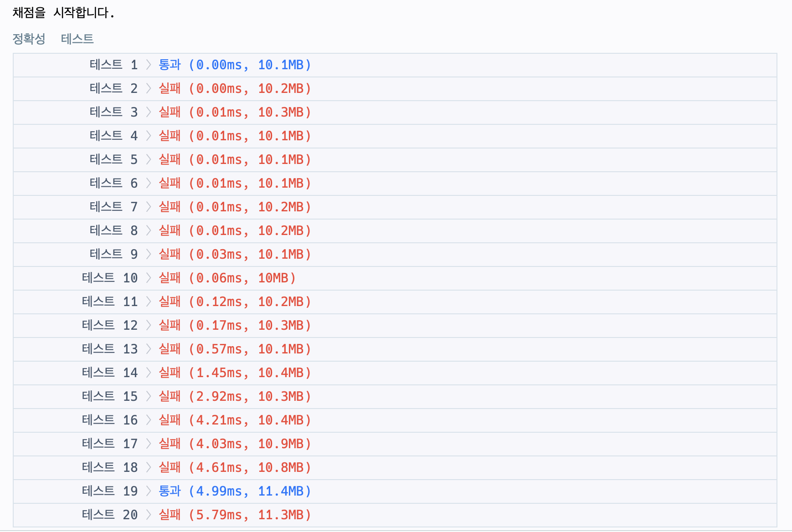Click the '테스트 9' label
Image resolution: width=792 pixels, height=532 pixels.
[113, 254]
